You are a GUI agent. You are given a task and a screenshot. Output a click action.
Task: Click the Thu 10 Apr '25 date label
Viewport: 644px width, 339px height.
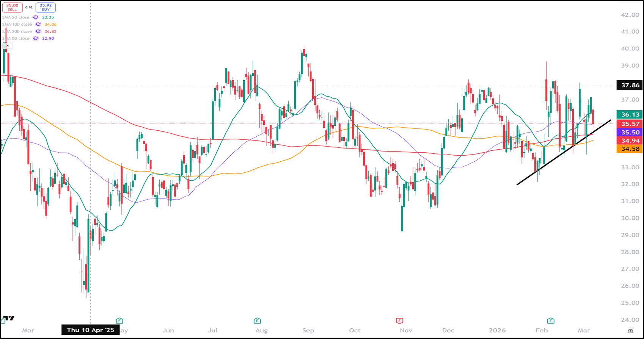[x=90, y=330]
